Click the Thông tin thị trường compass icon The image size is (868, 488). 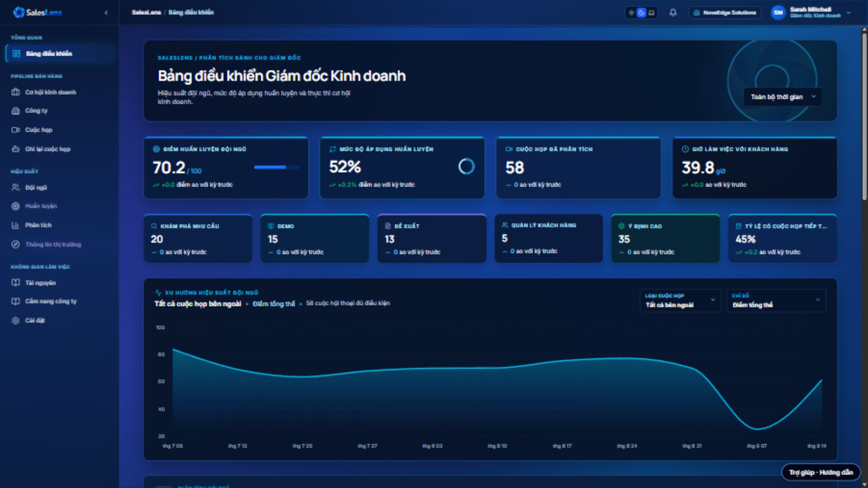pos(15,244)
